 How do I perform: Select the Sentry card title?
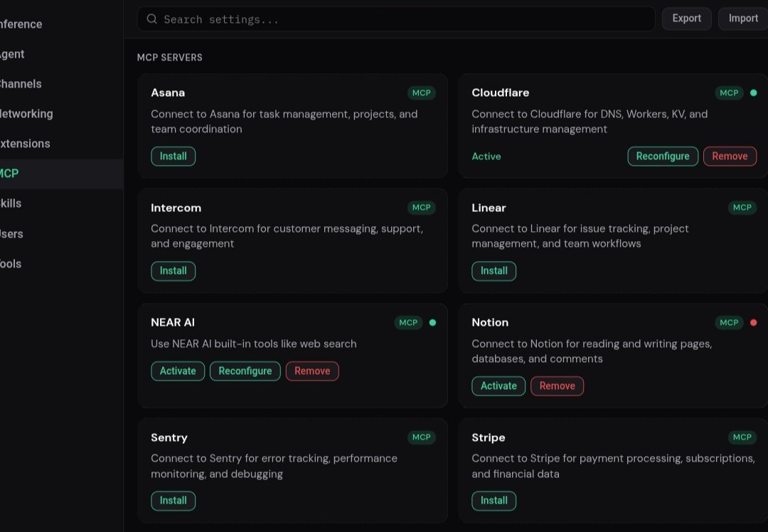[x=169, y=437]
